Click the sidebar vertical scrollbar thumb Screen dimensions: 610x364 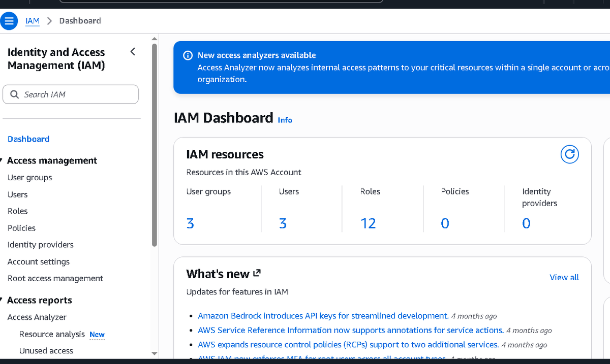pyautogui.click(x=155, y=145)
